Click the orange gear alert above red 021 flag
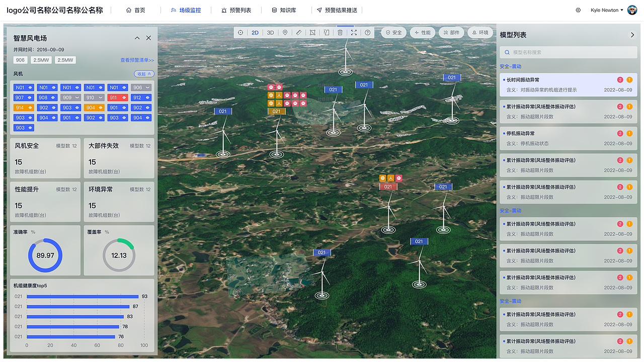 tap(383, 178)
